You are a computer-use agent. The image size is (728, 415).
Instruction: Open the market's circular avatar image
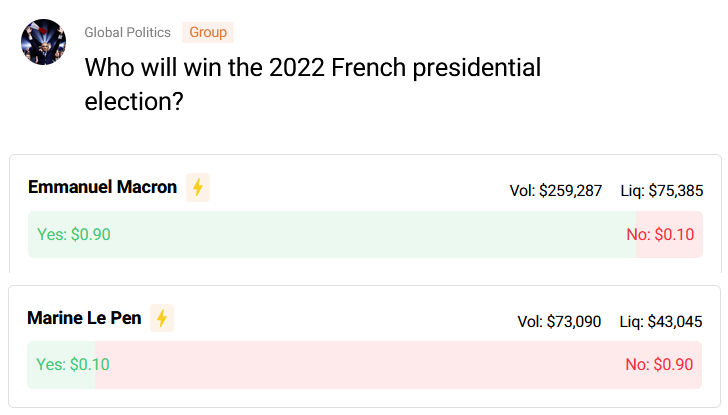(44, 42)
